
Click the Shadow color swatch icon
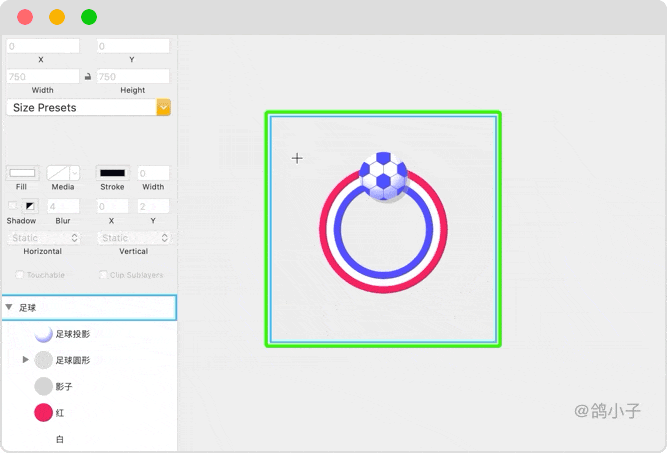point(30,206)
